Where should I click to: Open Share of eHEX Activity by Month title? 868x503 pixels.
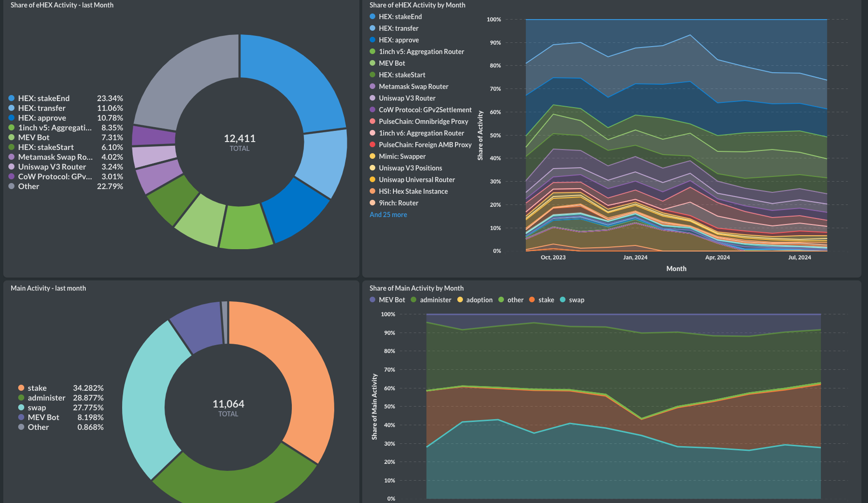point(417,5)
